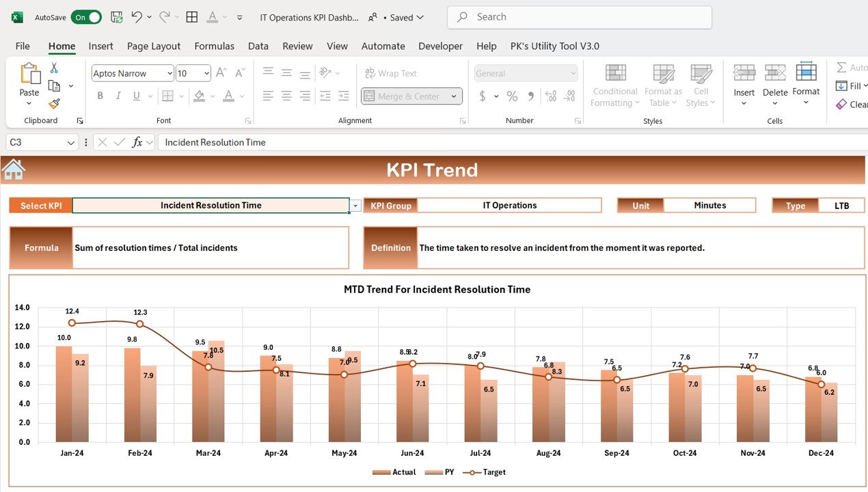This screenshot has height=492, width=868.
Task: Apply Underline formatting
Action: coord(137,96)
